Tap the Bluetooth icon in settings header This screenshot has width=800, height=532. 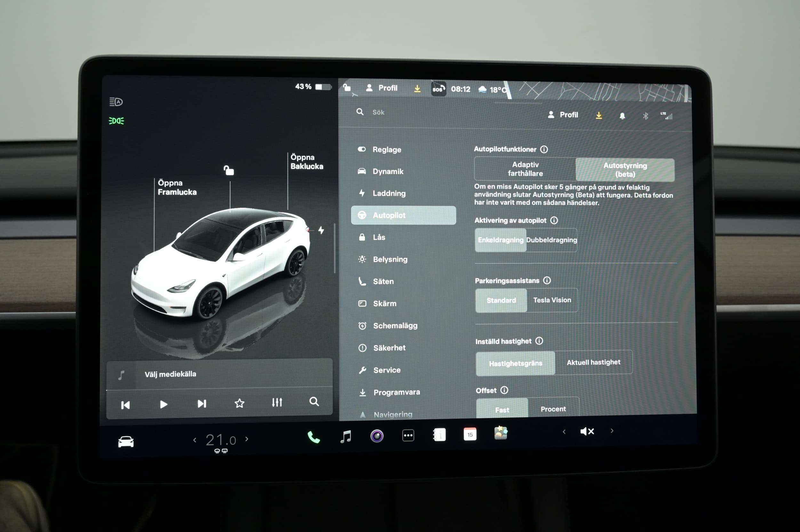coord(645,116)
